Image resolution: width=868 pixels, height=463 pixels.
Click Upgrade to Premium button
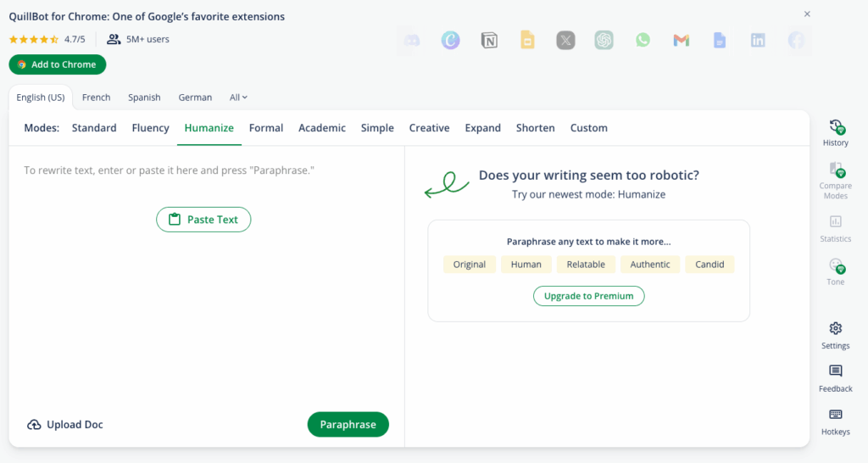point(588,296)
